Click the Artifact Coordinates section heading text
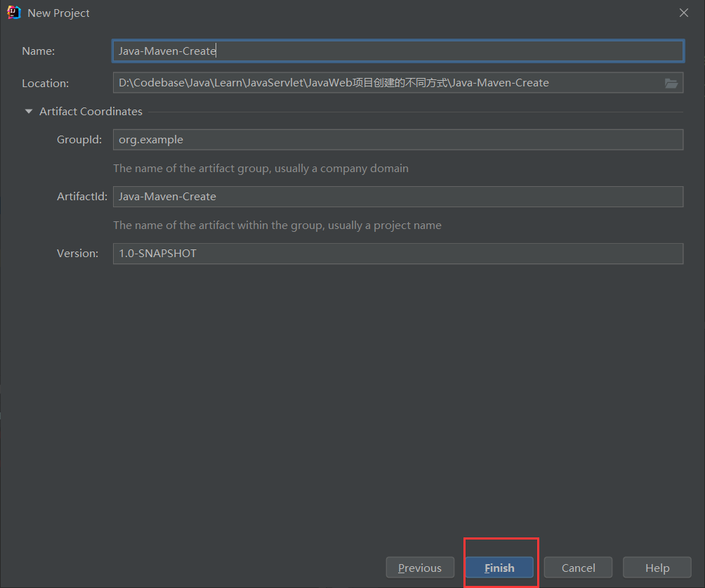Viewport: 705px width, 588px height. point(91,111)
